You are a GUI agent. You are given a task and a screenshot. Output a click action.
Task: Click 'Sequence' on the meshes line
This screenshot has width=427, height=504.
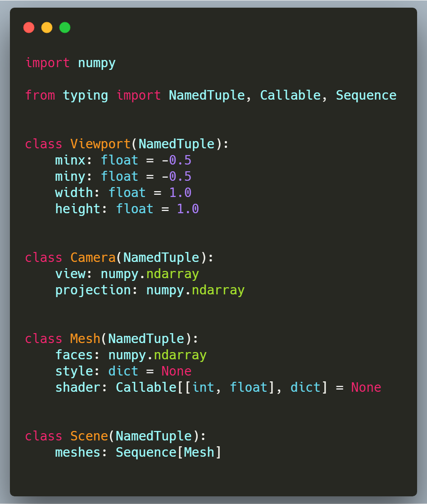tap(146, 453)
